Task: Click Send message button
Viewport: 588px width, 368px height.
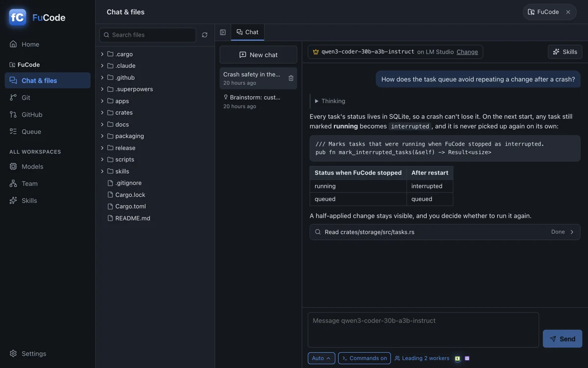Action: click(563, 339)
